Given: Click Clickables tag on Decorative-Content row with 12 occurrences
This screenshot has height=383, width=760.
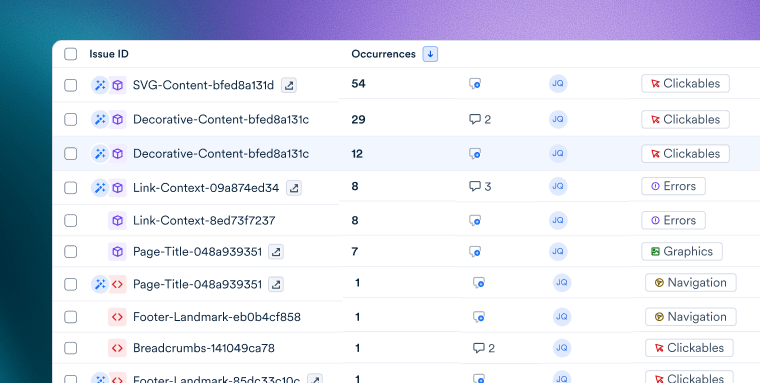Looking at the screenshot, I should click(685, 154).
